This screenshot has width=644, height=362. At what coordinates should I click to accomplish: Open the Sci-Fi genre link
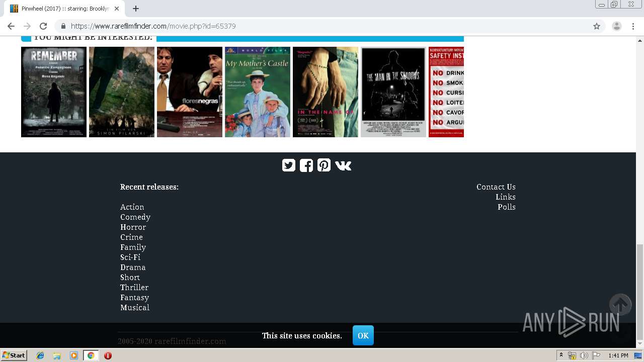(x=130, y=257)
